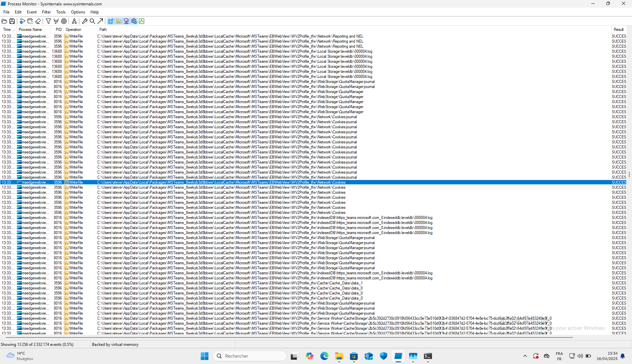Toggle Show Registry Activity
This screenshot has height=364, width=632.
(x=111, y=21)
